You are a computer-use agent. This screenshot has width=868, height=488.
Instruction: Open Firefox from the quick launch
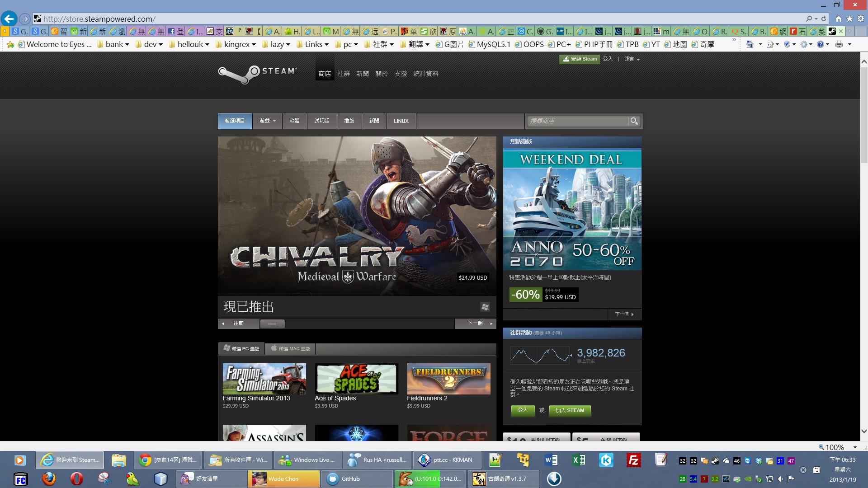[49, 479]
